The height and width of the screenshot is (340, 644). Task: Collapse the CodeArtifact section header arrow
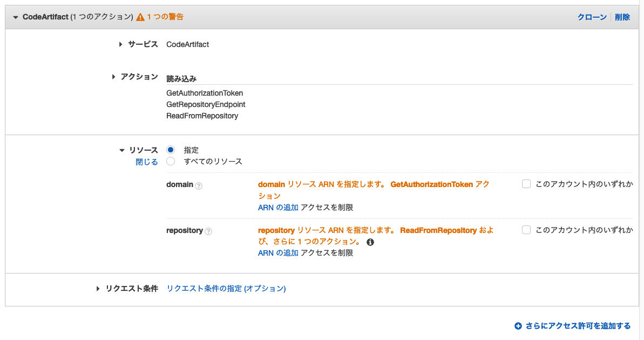click(16, 17)
